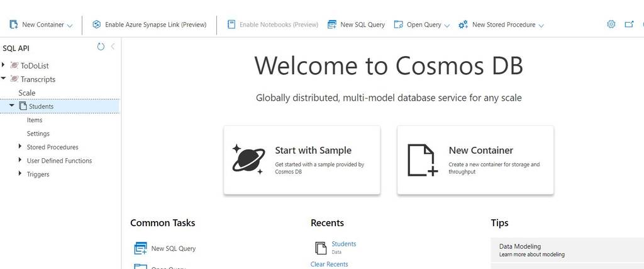Screen dimensions: 644x269
Task: Click the New Container toolbar icon
Action: [x=14, y=25]
